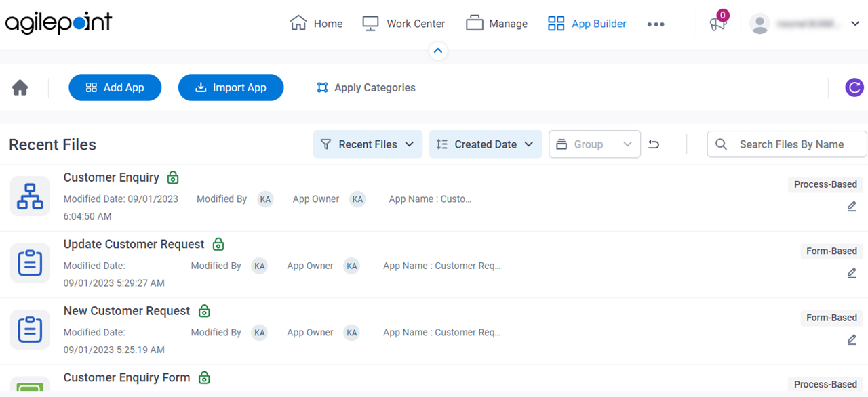This screenshot has height=397, width=868.
Task: Click the purple refresh icon
Action: [x=854, y=87]
